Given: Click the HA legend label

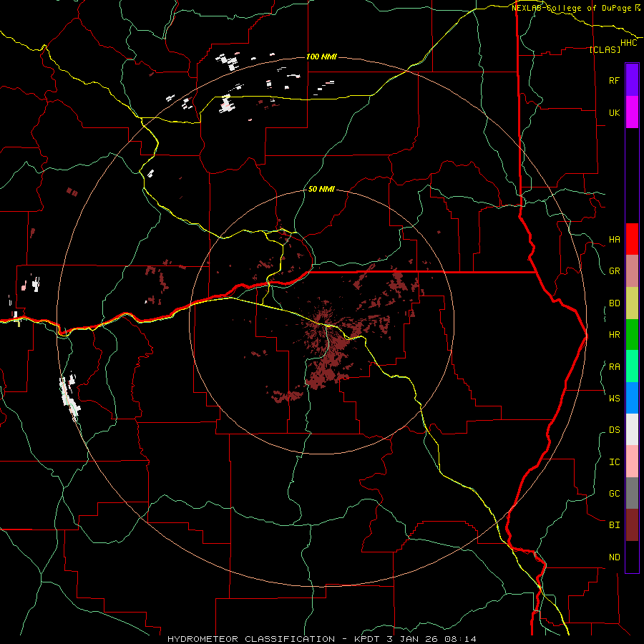Looking at the screenshot, I should click(614, 240).
